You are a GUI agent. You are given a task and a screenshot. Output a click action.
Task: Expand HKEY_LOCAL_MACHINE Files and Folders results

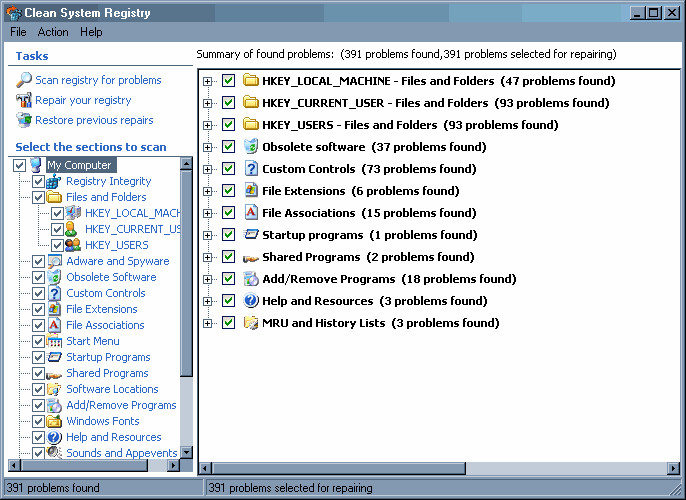tap(207, 81)
